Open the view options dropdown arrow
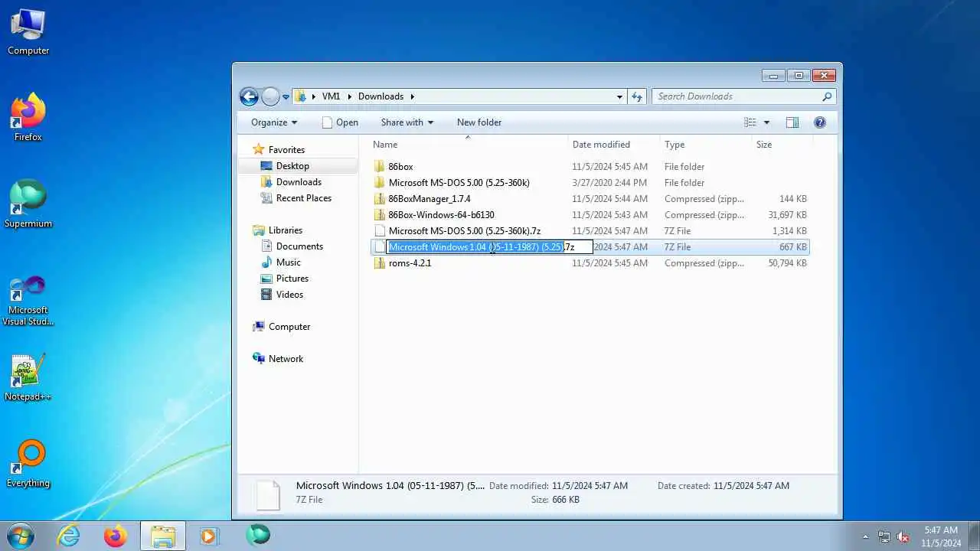 [x=766, y=122]
